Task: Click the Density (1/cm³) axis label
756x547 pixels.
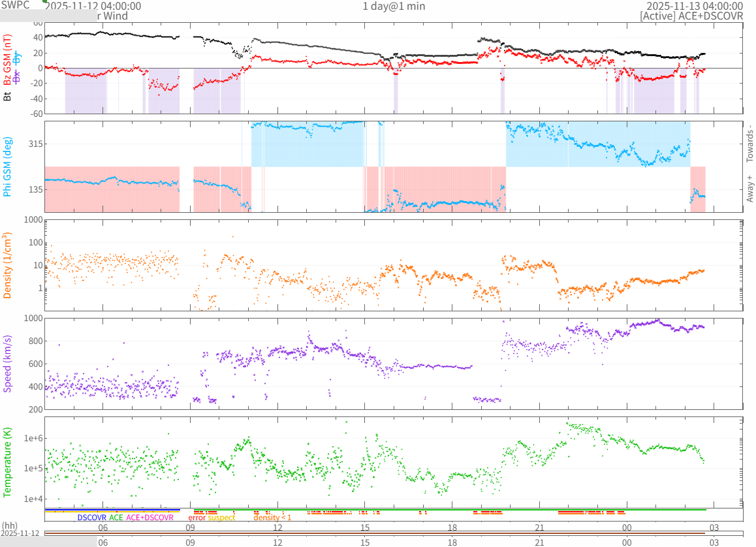Action: click(8, 265)
